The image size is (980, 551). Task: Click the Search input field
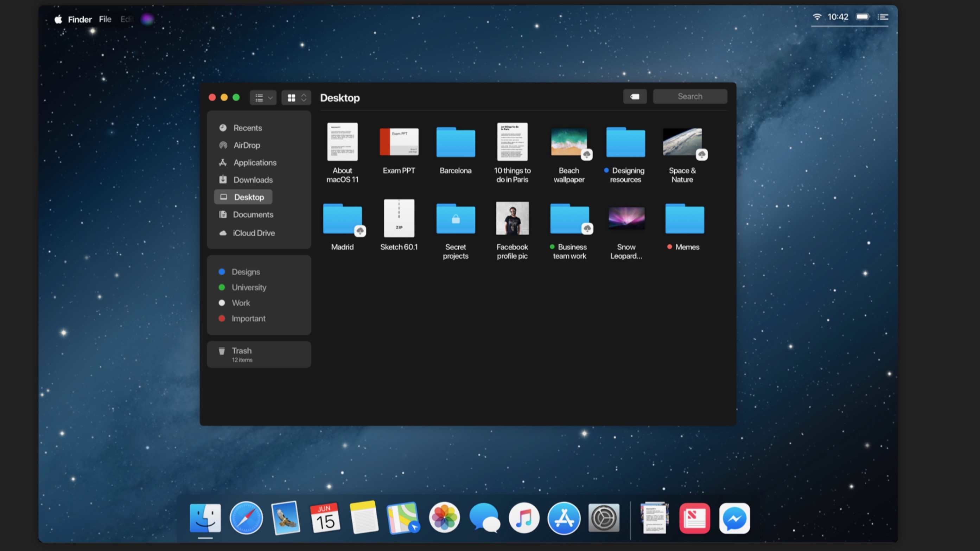click(x=689, y=96)
